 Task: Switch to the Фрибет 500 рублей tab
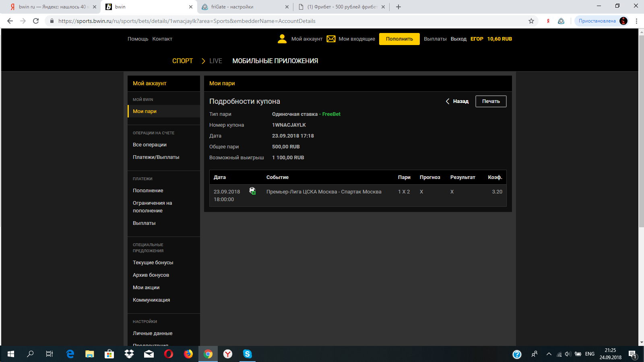coord(342,7)
